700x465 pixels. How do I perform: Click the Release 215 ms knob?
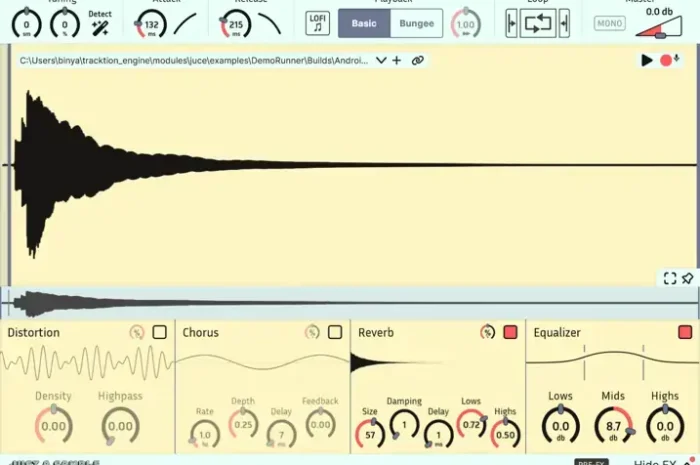coord(235,25)
